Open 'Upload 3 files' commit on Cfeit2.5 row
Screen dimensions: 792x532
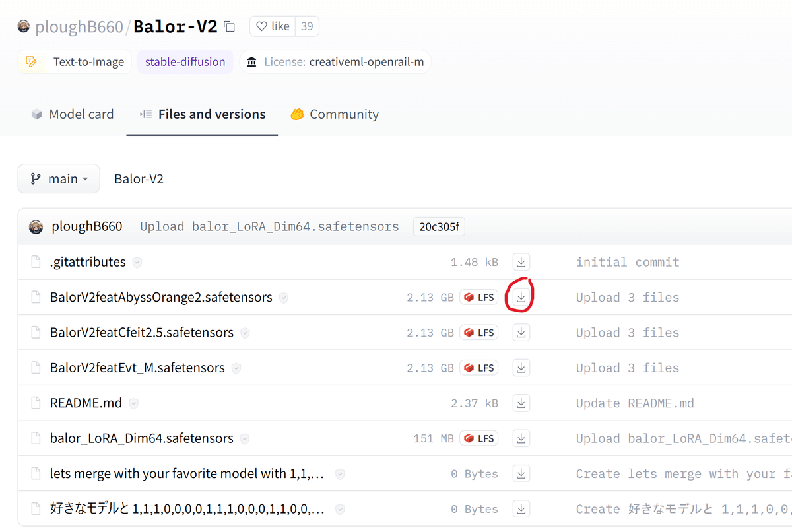click(x=628, y=333)
